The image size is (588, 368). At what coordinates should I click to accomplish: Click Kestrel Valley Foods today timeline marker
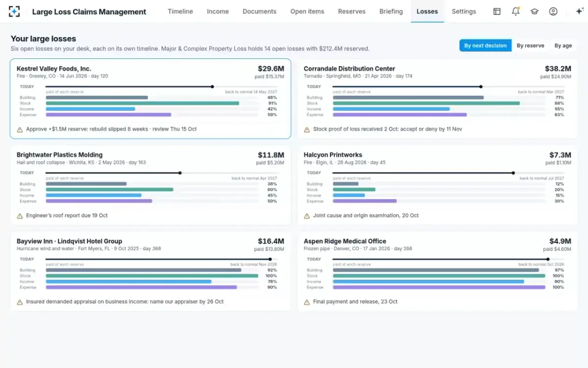point(212,87)
